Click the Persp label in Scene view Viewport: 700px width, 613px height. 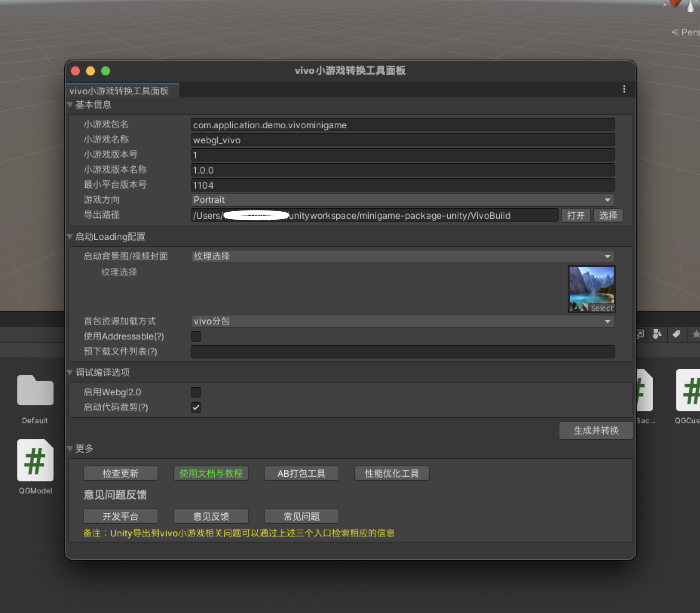(686, 32)
